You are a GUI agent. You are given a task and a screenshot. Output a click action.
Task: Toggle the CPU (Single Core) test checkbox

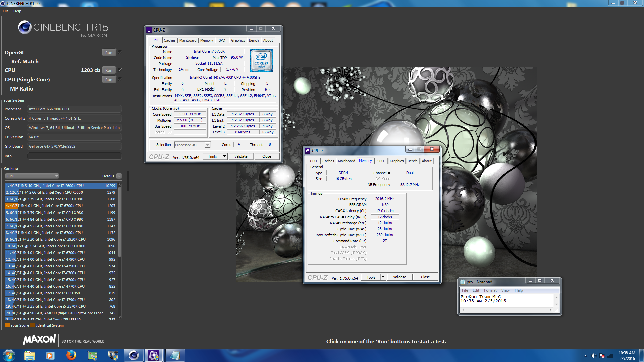click(x=120, y=79)
